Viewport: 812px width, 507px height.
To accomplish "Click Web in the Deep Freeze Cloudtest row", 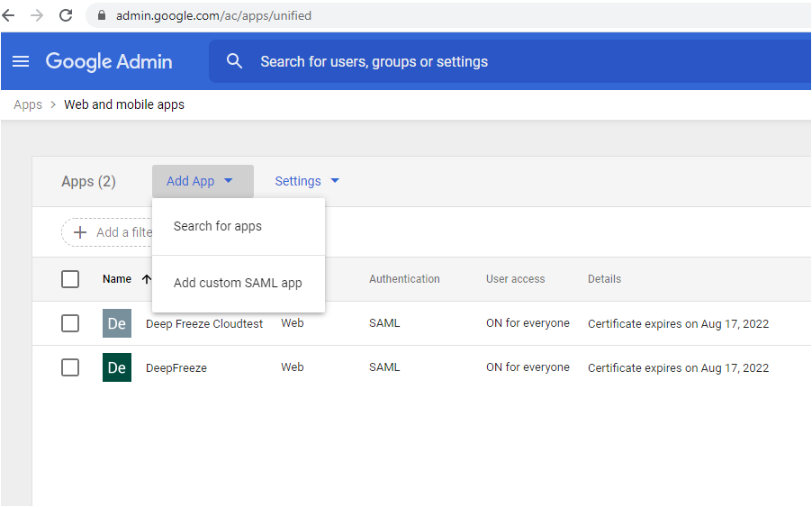I will 292,323.
